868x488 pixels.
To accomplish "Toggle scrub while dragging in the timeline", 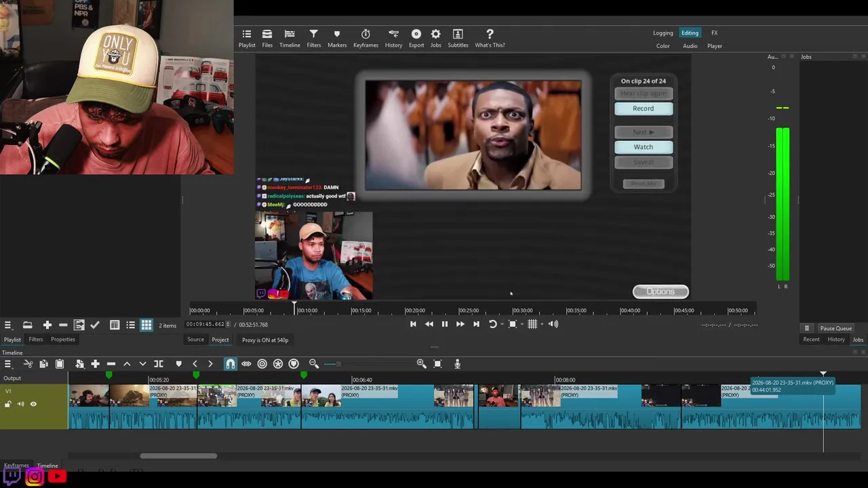I will [x=246, y=364].
